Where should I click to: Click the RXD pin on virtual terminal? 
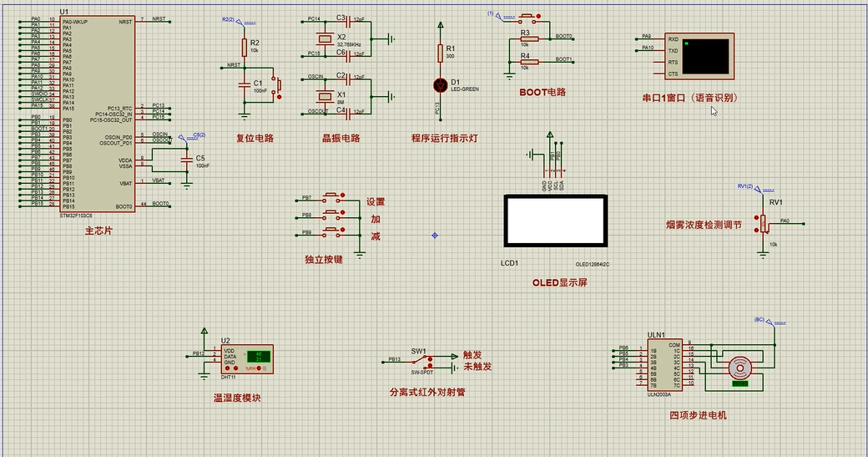tap(674, 39)
